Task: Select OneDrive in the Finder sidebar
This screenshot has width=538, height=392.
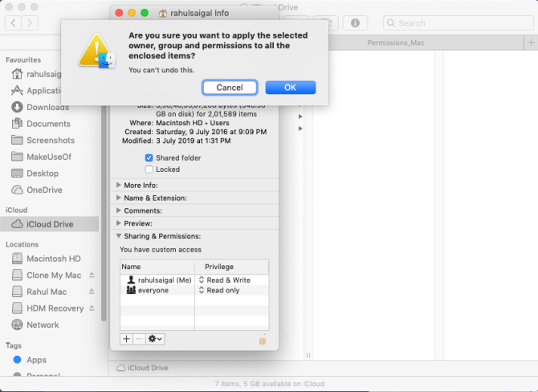Action: pos(44,190)
